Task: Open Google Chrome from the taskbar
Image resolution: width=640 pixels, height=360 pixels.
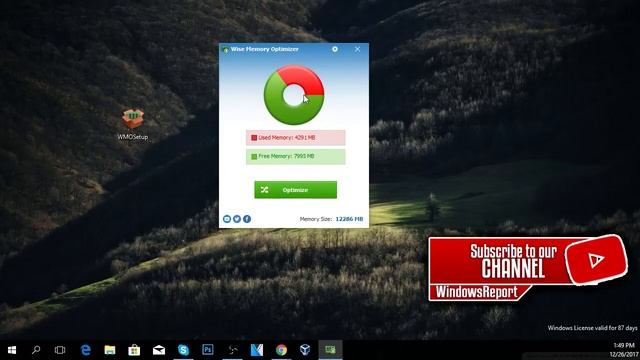Action: tap(281, 350)
